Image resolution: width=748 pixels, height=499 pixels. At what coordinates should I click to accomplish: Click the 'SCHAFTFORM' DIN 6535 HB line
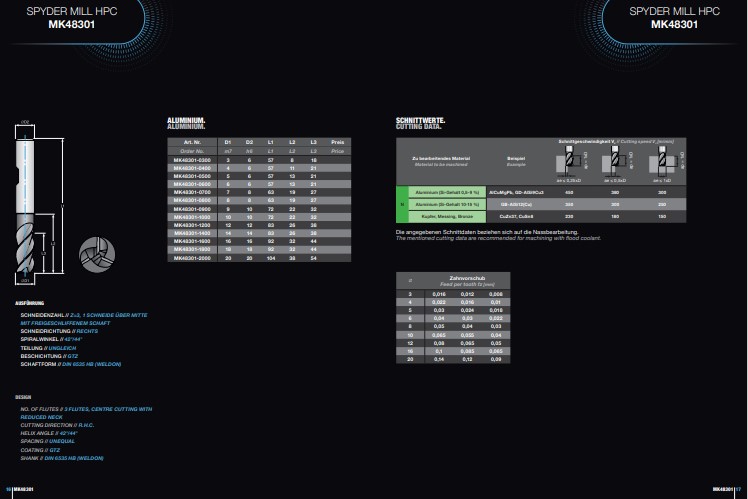click(x=71, y=364)
